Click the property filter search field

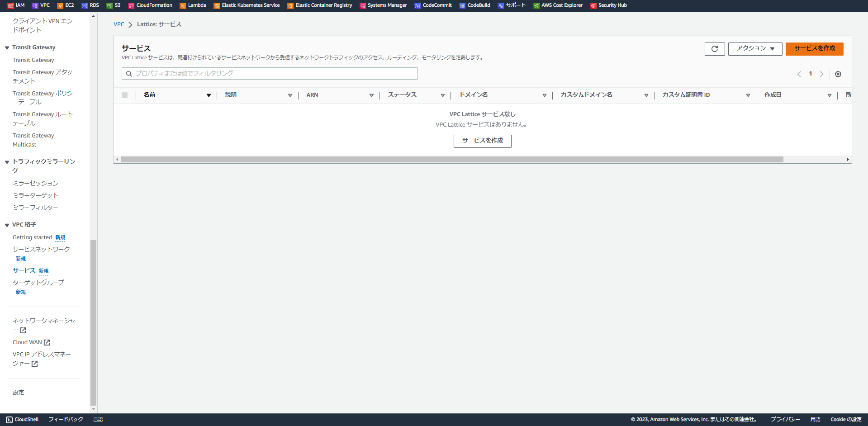coord(270,74)
